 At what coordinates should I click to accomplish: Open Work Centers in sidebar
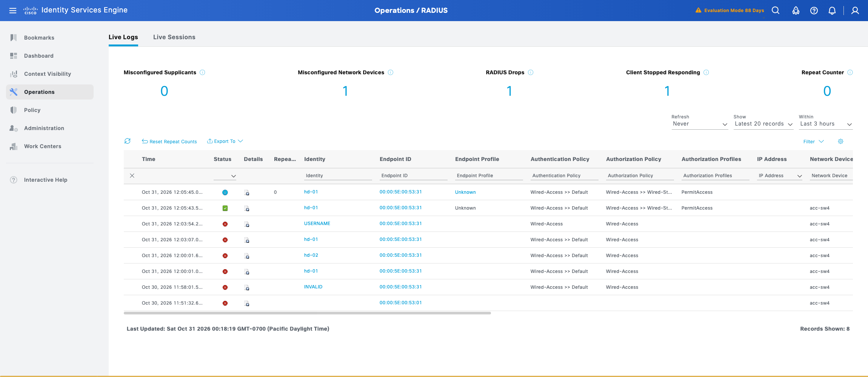[x=50, y=146]
